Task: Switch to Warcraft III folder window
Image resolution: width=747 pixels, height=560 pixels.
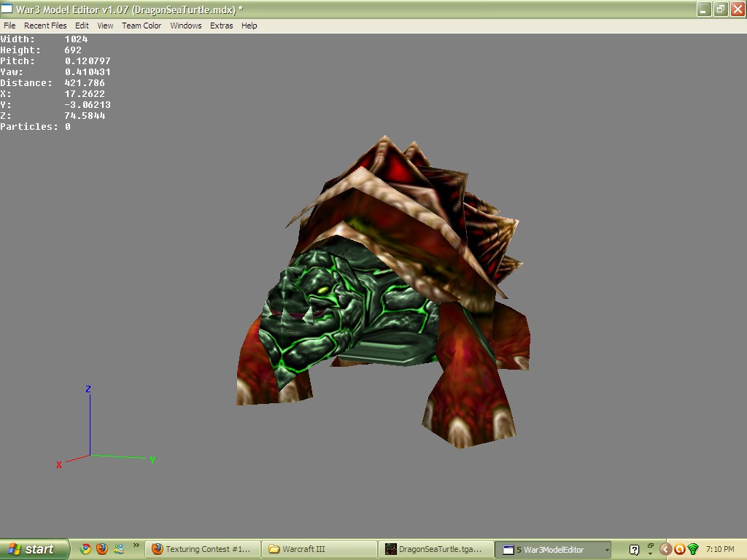Action: [x=320, y=549]
